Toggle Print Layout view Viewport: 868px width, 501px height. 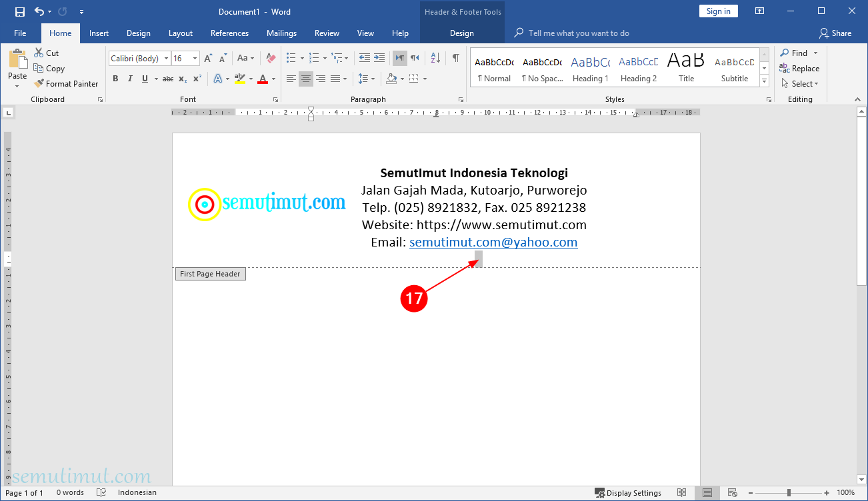point(707,493)
